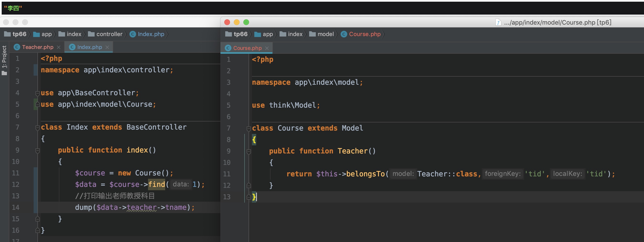Close the Course.php tab

point(267,48)
